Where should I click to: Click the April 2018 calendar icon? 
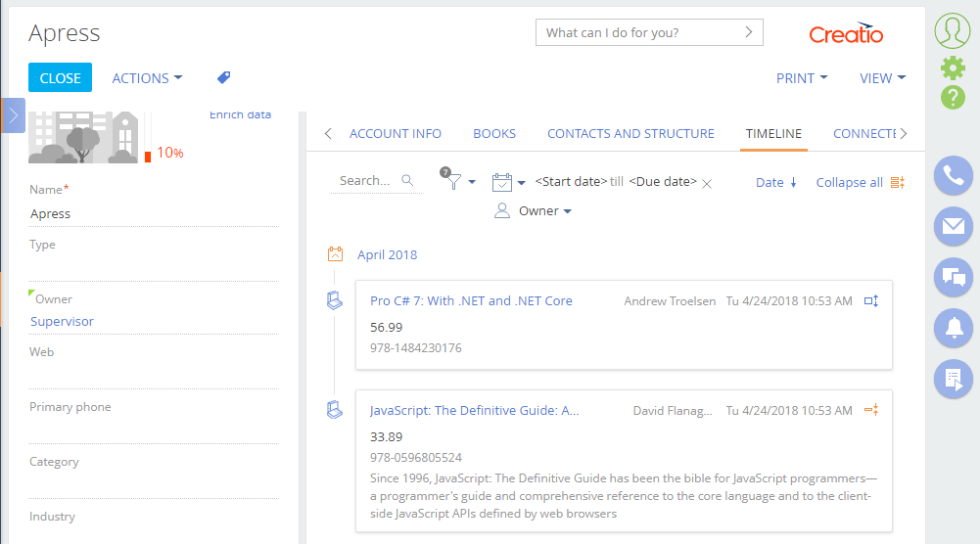pos(335,254)
